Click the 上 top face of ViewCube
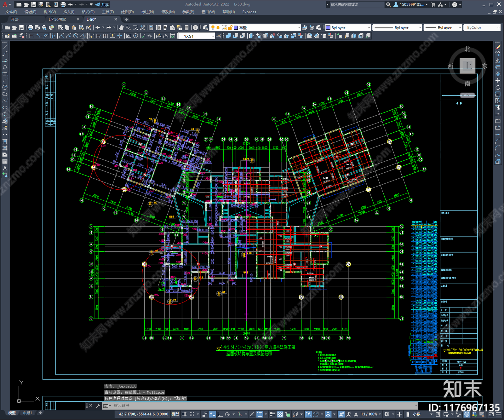Viewport: 504px width, 420px height. (x=467, y=66)
